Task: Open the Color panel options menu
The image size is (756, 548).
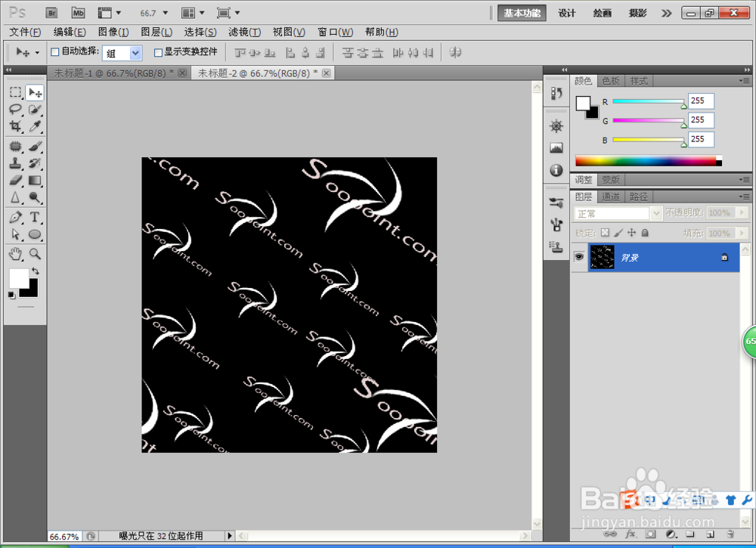Action: pyautogui.click(x=744, y=81)
